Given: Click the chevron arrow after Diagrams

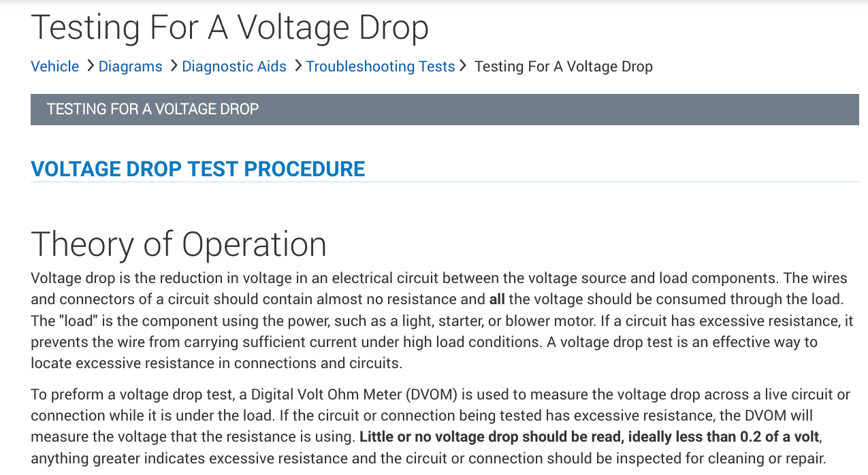Looking at the screenshot, I should pyautogui.click(x=173, y=66).
